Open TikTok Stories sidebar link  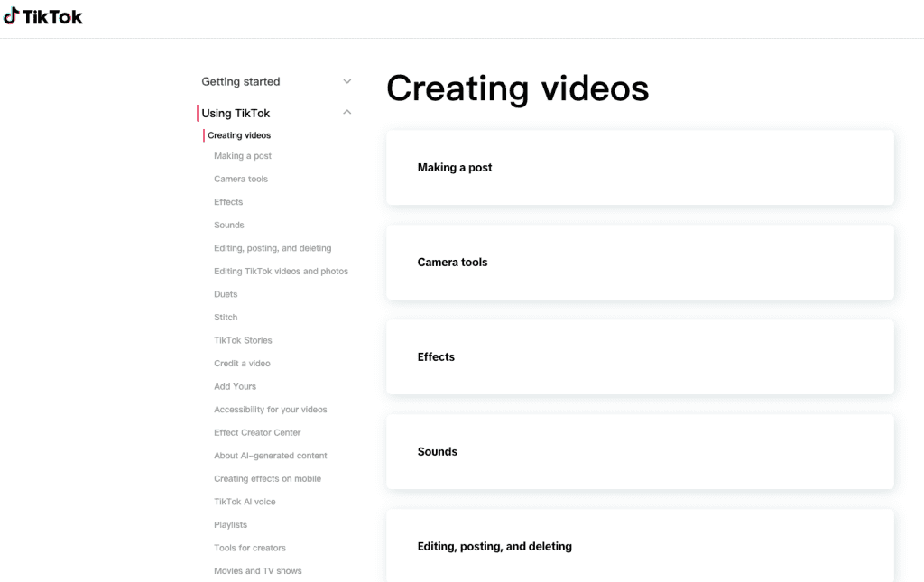coord(243,340)
